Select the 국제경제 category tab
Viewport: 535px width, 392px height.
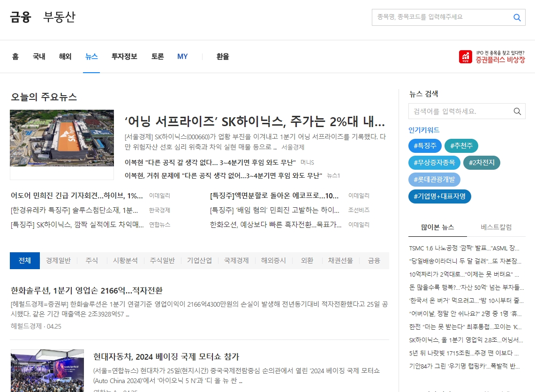(x=236, y=261)
